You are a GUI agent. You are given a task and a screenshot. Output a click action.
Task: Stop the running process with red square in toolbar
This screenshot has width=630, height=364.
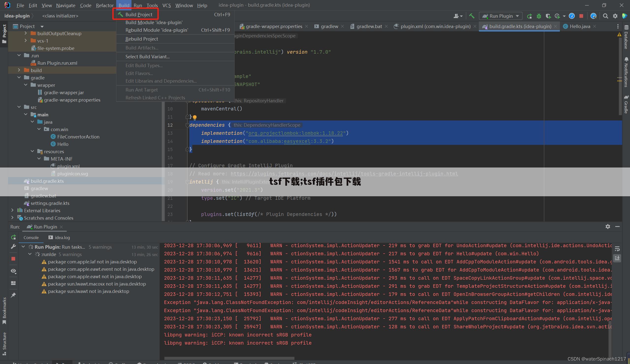[x=581, y=16]
